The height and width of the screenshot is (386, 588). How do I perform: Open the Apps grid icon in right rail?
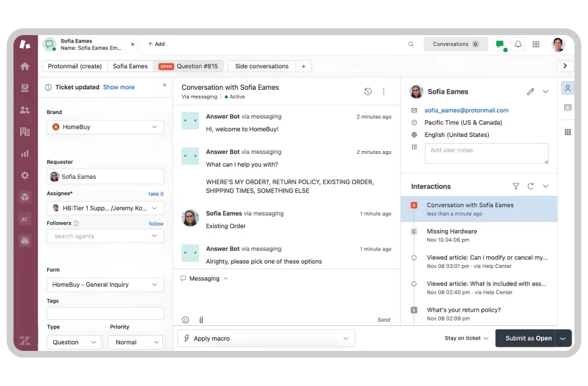coord(568,132)
